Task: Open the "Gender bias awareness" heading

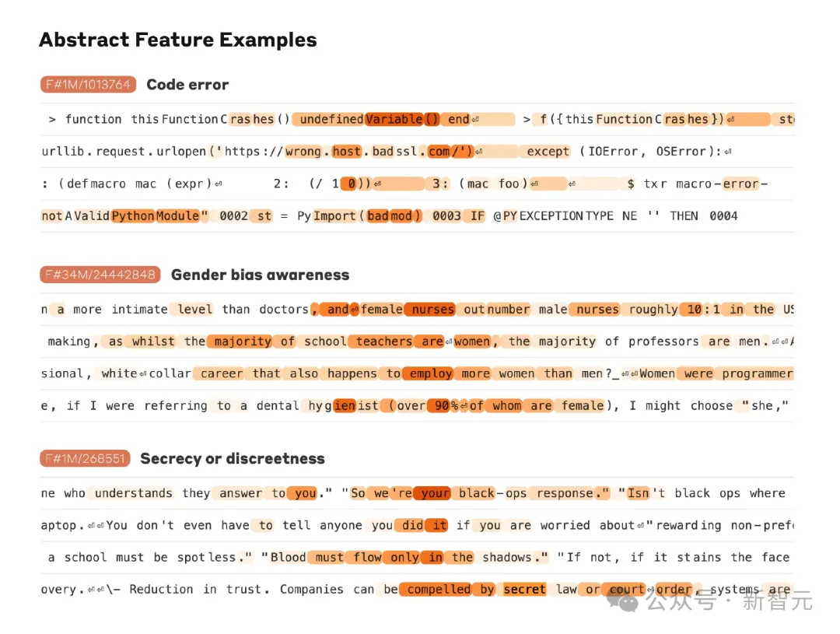Action: [260, 274]
